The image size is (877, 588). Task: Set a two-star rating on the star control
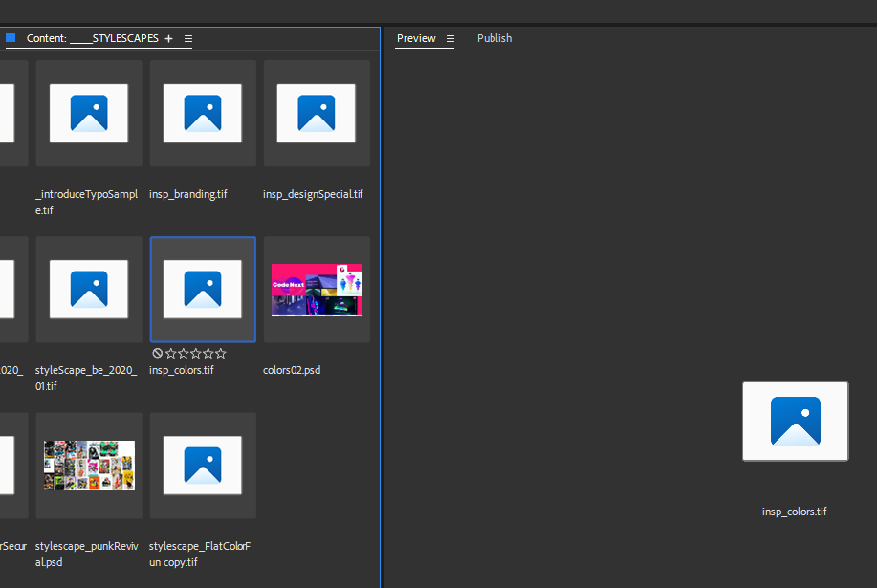(183, 353)
